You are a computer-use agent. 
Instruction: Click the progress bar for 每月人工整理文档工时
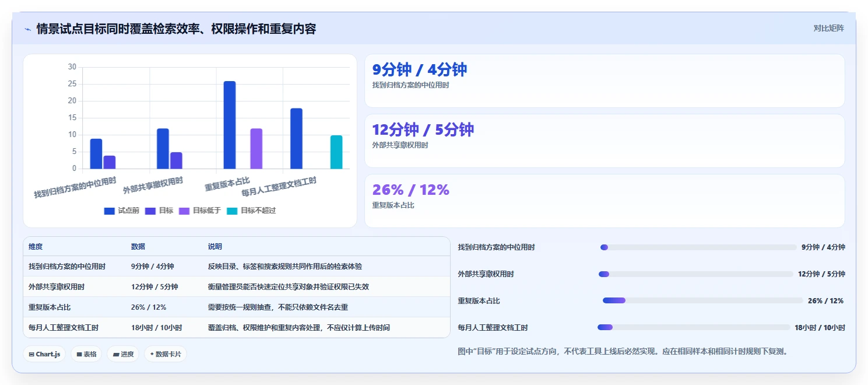(694, 328)
